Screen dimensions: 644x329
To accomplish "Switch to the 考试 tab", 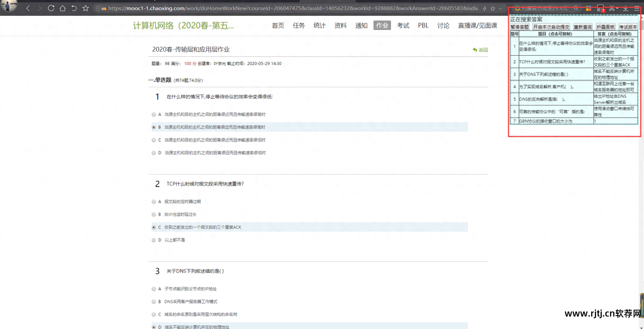I will tap(403, 26).
